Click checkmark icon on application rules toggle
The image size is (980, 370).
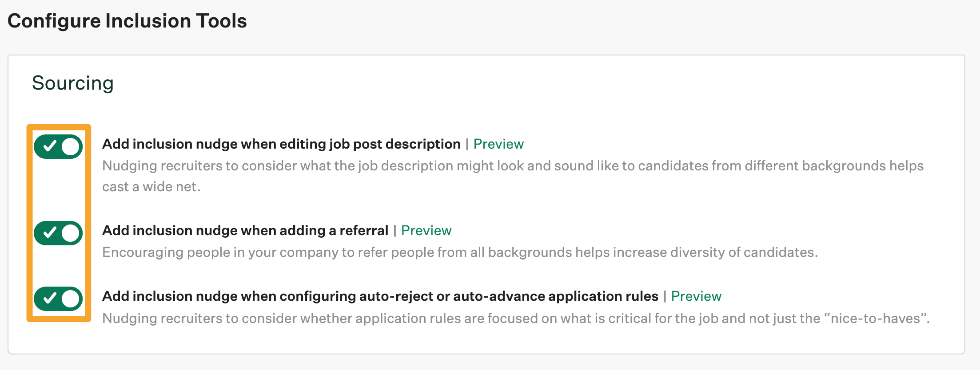tap(50, 298)
